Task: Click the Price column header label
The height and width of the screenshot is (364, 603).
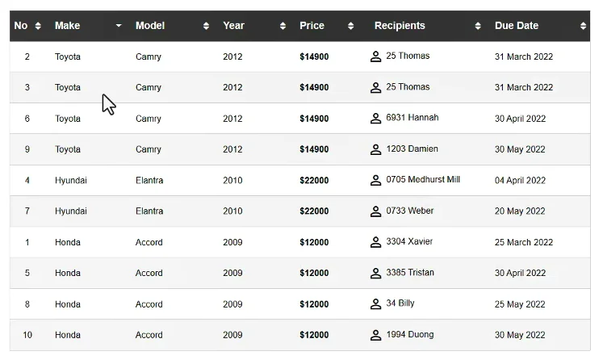Action: click(312, 26)
